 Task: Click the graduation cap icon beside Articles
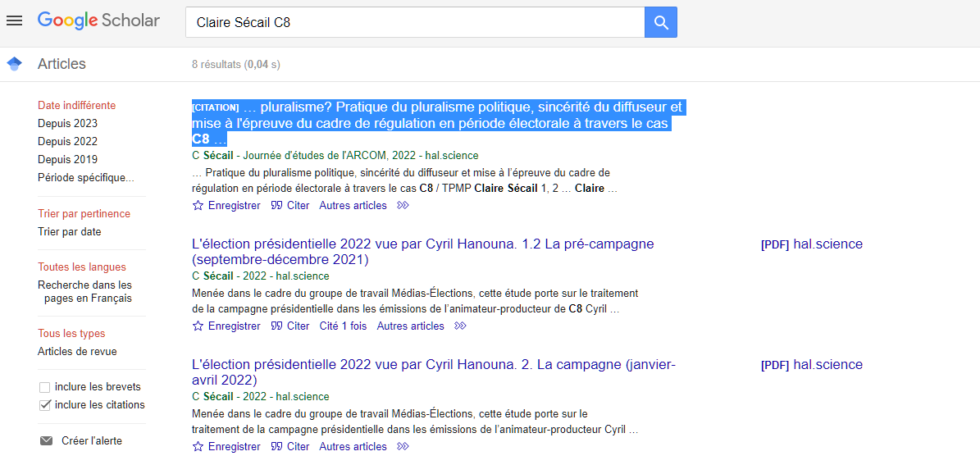coord(14,64)
